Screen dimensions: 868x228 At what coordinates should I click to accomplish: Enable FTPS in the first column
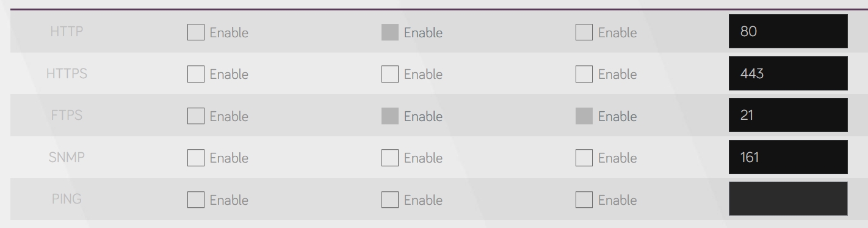[195, 116]
